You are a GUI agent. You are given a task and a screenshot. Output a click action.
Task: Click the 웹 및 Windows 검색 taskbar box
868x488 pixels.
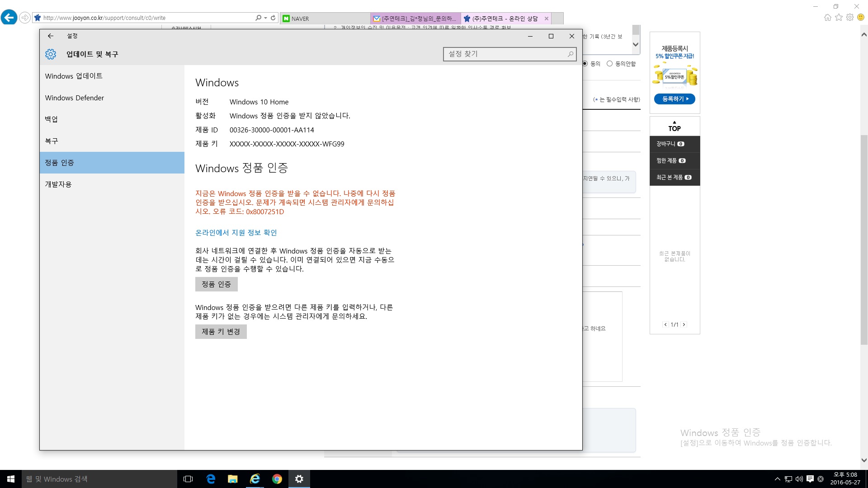(x=99, y=479)
